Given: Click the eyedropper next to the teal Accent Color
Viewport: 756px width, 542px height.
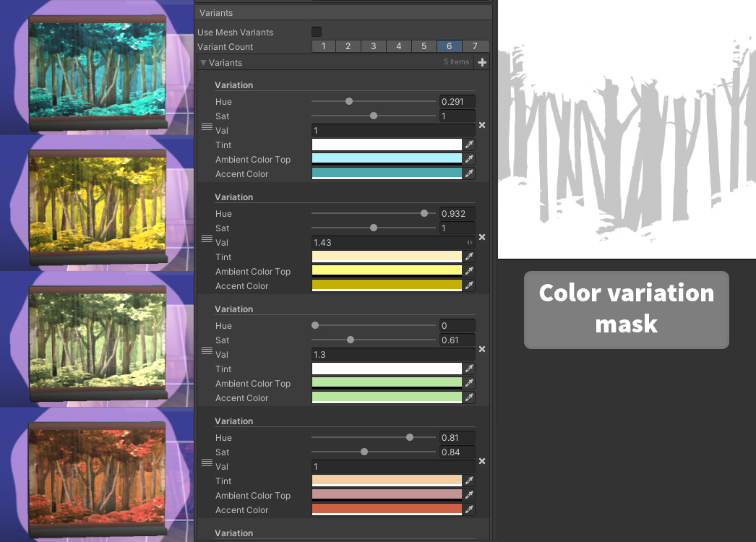Looking at the screenshot, I should click(469, 173).
